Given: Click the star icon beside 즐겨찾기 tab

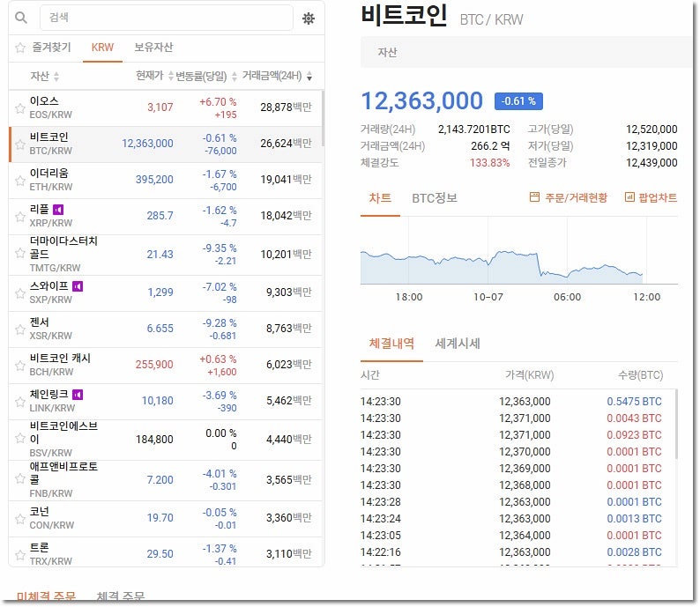Looking at the screenshot, I should click(x=20, y=48).
